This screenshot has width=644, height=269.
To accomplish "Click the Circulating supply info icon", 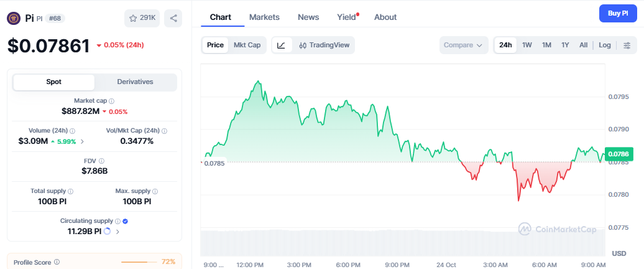I will pyautogui.click(x=117, y=221).
